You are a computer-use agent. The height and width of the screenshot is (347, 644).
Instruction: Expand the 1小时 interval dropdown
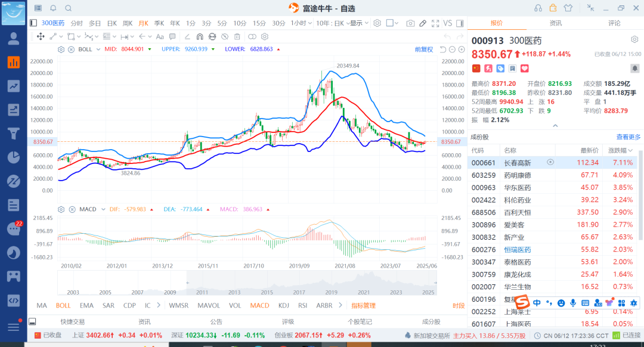(x=301, y=23)
